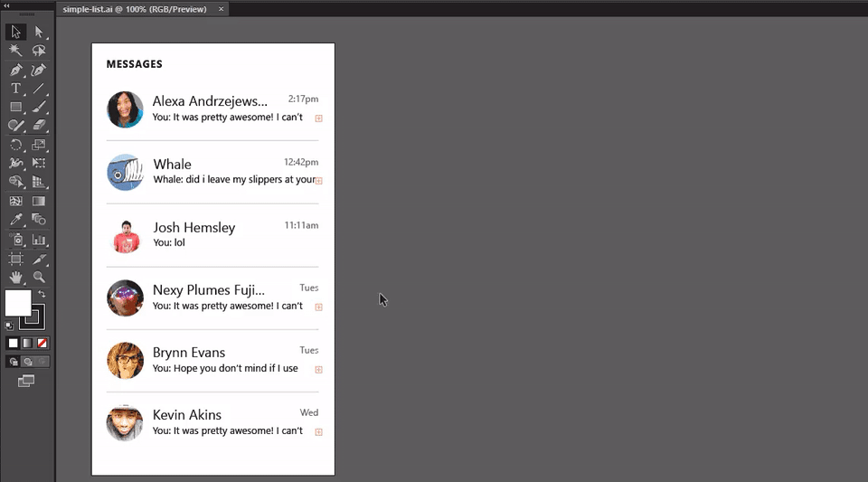This screenshot has height=482, width=868.
Task: Pick the Magic Wand tool
Action: [x=16, y=51]
